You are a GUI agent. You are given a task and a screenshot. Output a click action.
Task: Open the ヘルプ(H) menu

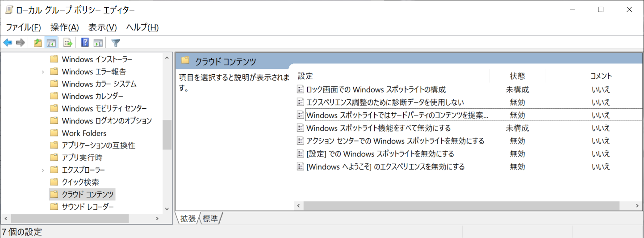tap(142, 27)
